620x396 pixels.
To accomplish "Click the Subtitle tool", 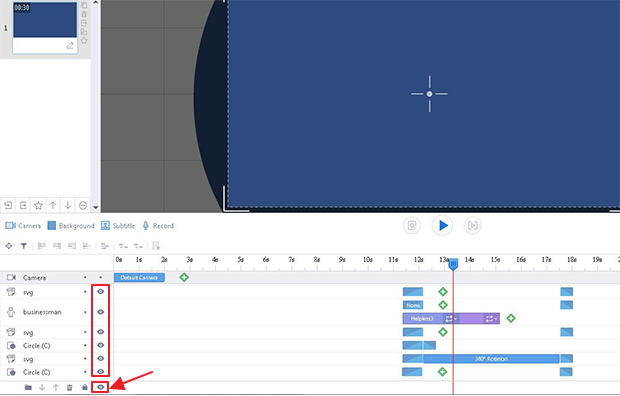I will [x=118, y=226].
